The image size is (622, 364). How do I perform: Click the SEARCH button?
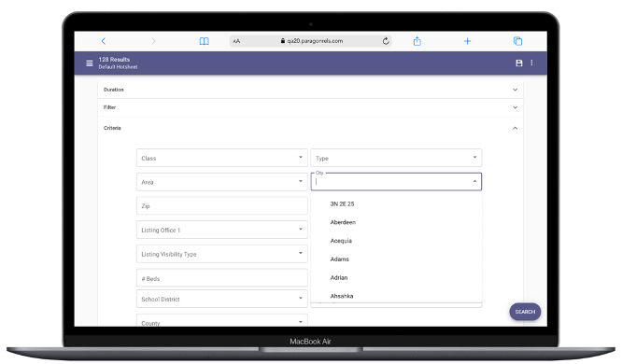coord(525,312)
